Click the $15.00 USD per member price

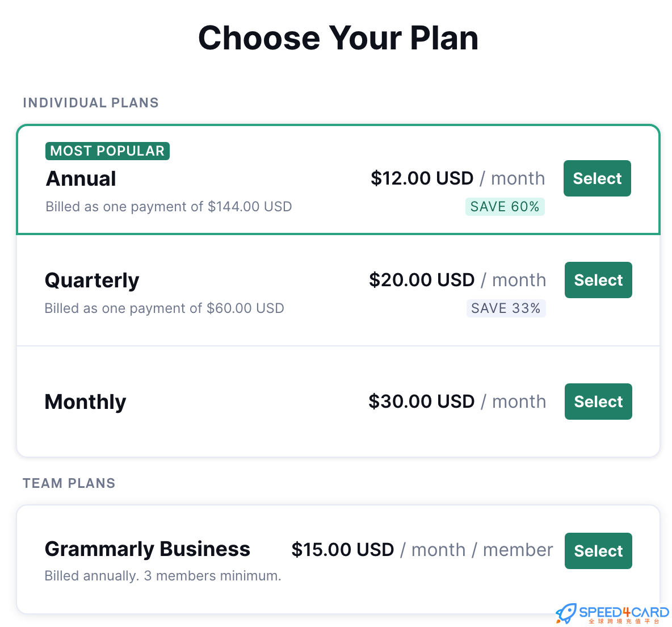[x=343, y=550]
